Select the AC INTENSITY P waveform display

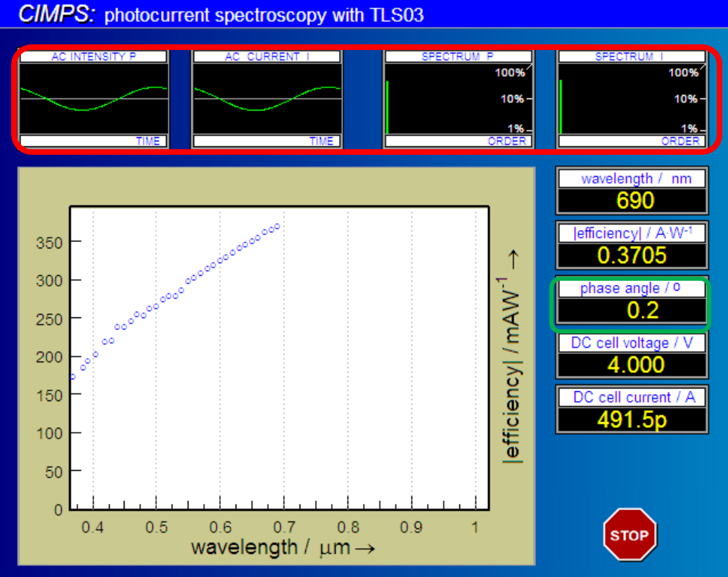[94, 99]
